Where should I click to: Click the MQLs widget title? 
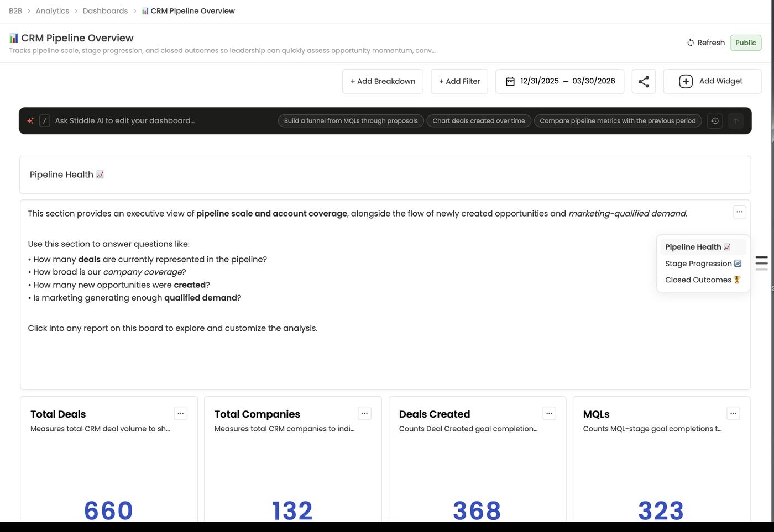pos(597,414)
